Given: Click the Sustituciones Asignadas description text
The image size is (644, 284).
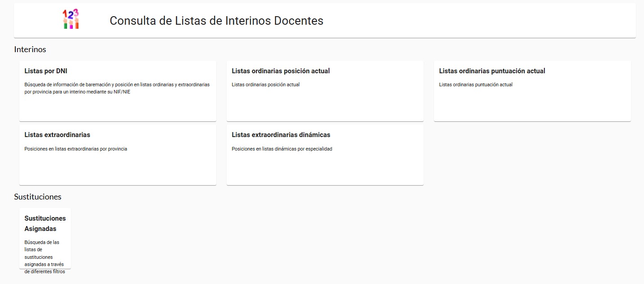Looking at the screenshot, I should [x=45, y=257].
